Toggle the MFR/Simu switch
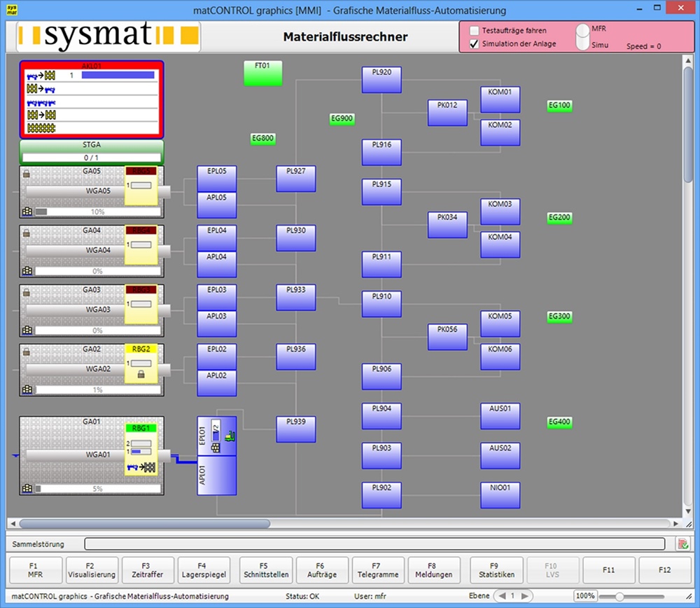 pyautogui.click(x=582, y=36)
